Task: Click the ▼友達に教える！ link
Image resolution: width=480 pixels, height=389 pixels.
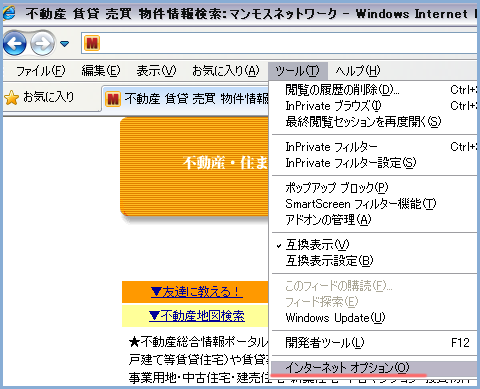Action: [196, 292]
